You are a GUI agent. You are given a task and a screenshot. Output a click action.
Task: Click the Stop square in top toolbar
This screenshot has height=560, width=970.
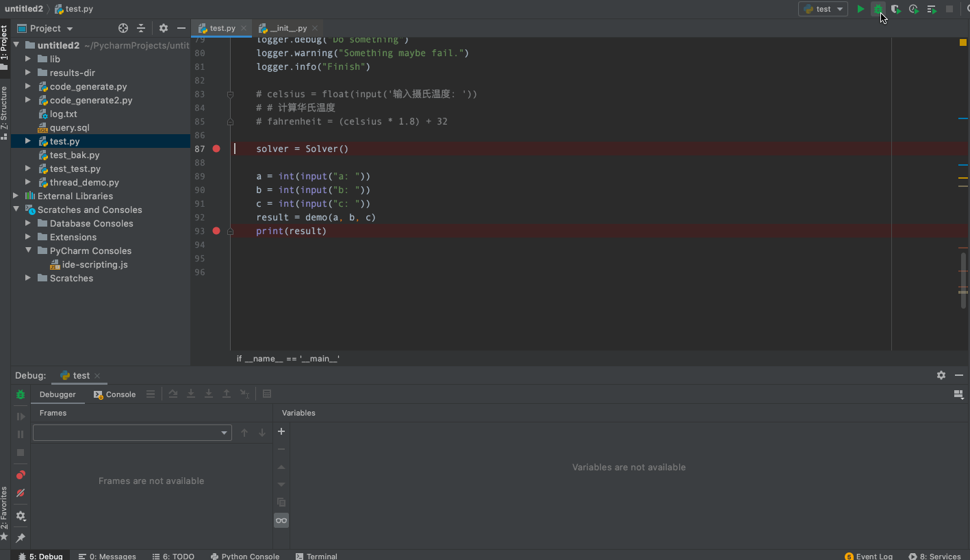(x=949, y=9)
